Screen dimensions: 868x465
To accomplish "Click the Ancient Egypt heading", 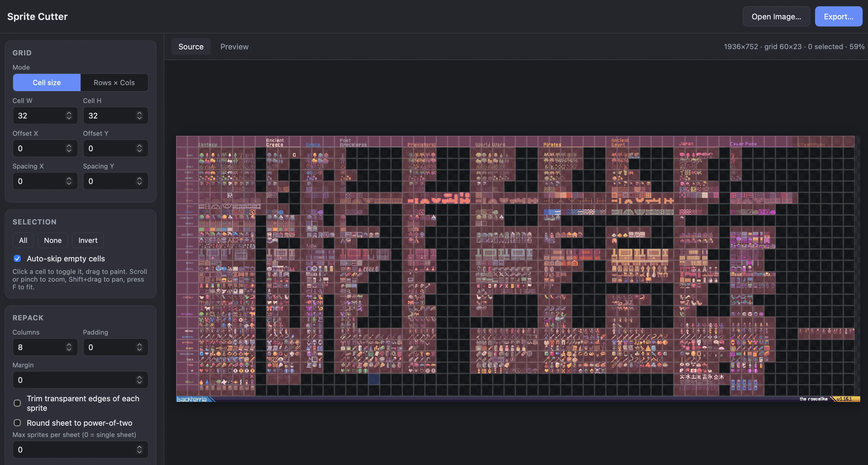I will click(620, 142).
